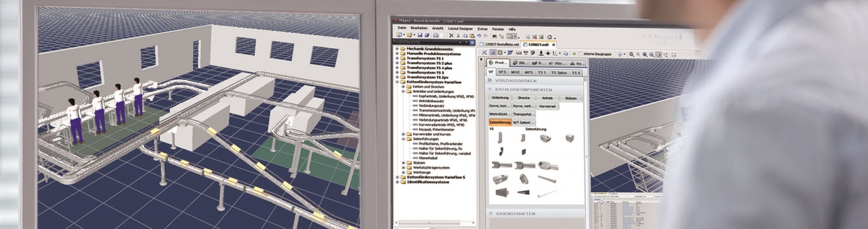Click the Antrieb catalog button

tap(547, 98)
